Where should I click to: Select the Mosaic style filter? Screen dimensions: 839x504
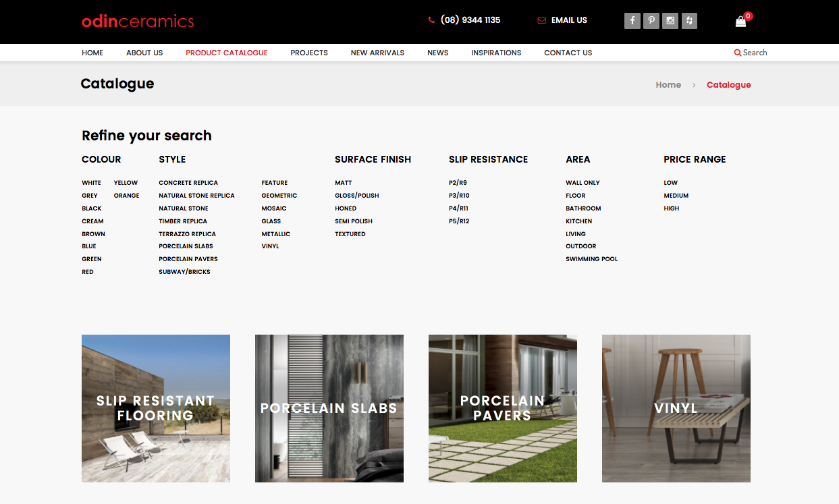(x=274, y=208)
